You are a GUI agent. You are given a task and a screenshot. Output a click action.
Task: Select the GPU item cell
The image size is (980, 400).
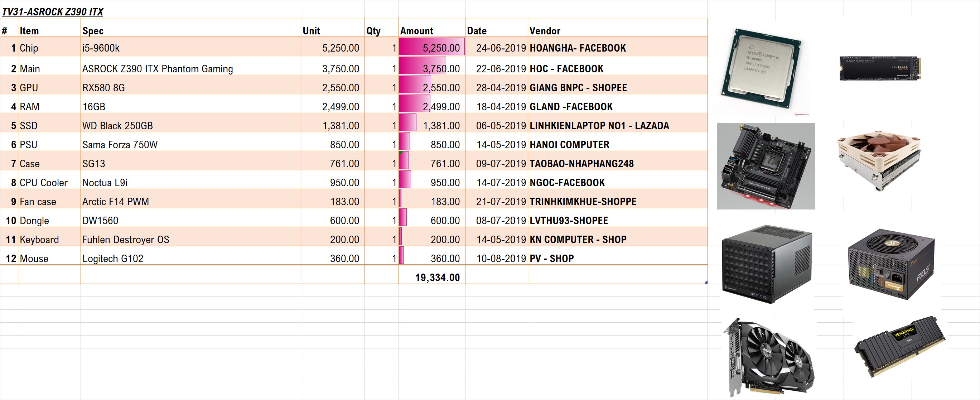point(49,85)
